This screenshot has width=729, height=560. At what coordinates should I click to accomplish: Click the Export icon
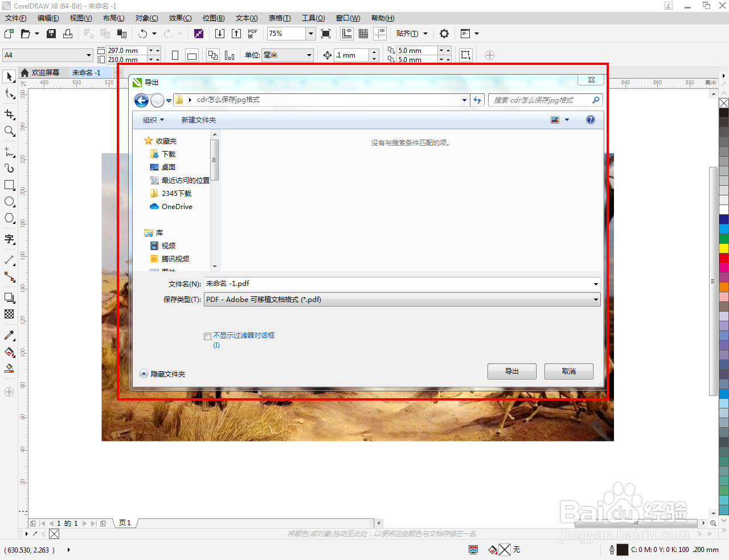tap(236, 34)
